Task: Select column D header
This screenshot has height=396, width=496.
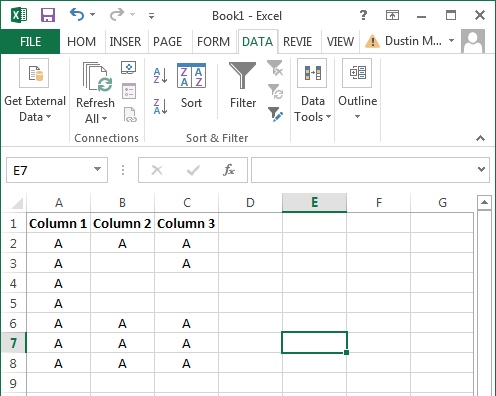Action: click(x=250, y=203)
